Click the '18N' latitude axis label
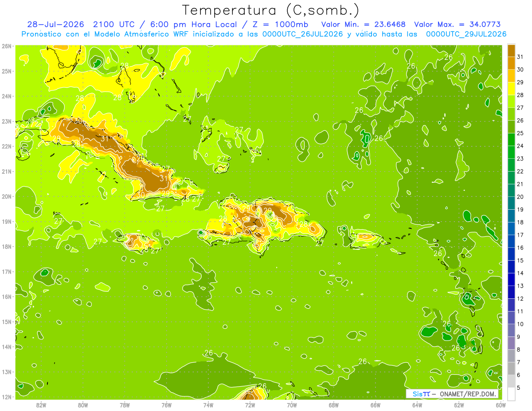This screenshot has width=532, height=411. pyautogui.click(x=7, y=247)
